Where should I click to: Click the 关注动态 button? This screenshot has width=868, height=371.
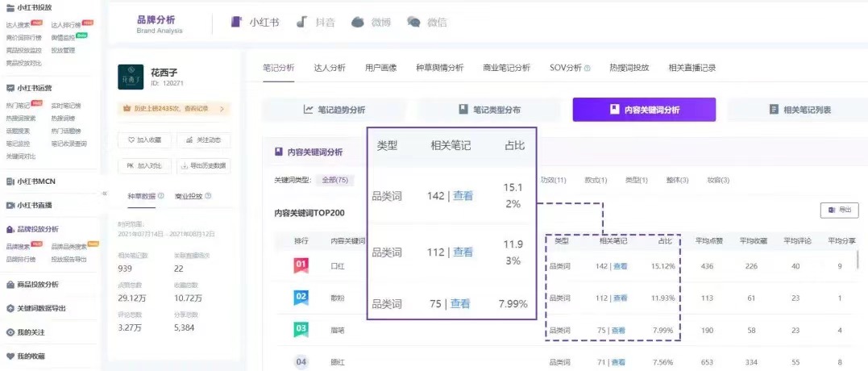click(x=204, y=140)
